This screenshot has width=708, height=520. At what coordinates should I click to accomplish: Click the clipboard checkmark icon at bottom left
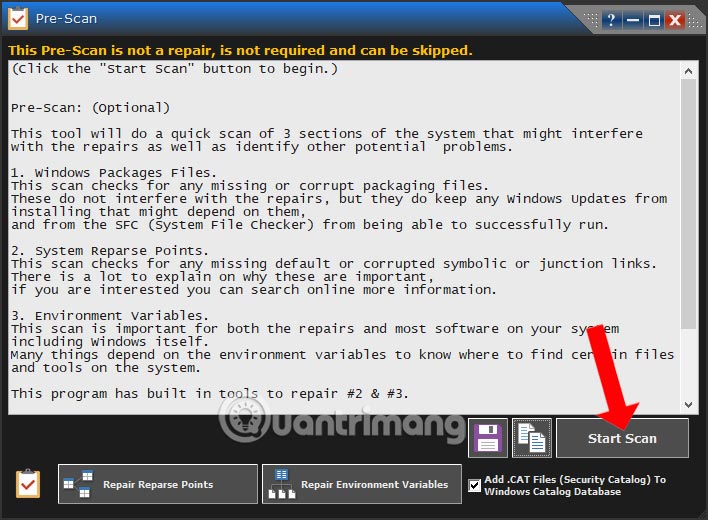pos(28,484)
